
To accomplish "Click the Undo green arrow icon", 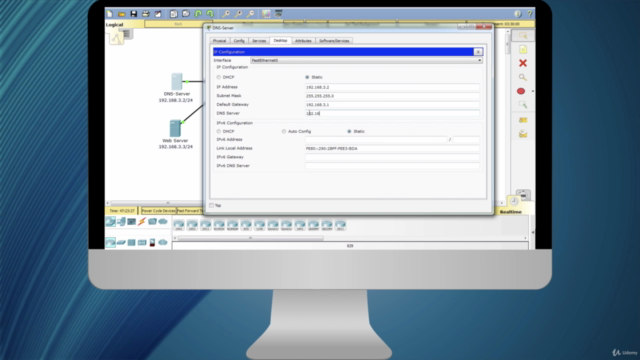I will (198, 14).
